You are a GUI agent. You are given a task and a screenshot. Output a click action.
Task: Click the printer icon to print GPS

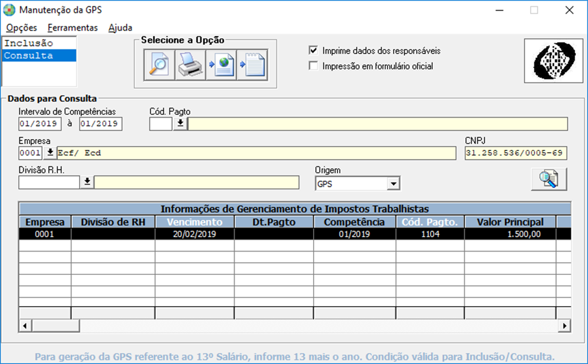coord(190,65)
